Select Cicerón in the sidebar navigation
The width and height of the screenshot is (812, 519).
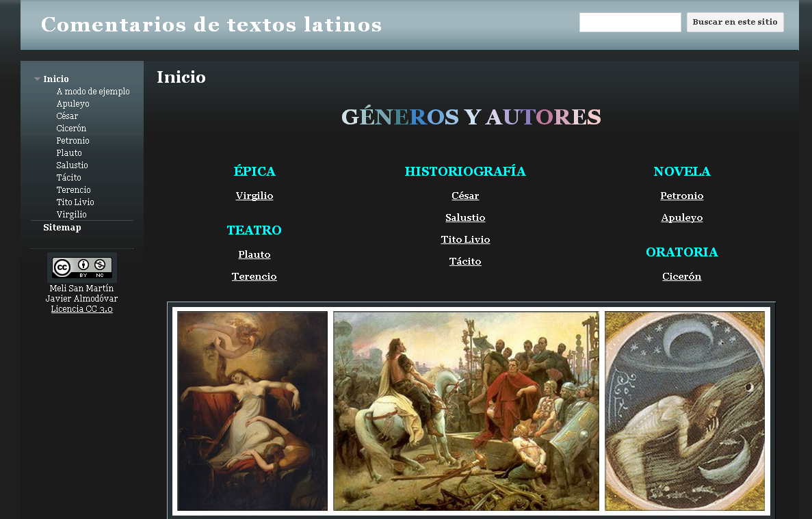click(71, 129)
